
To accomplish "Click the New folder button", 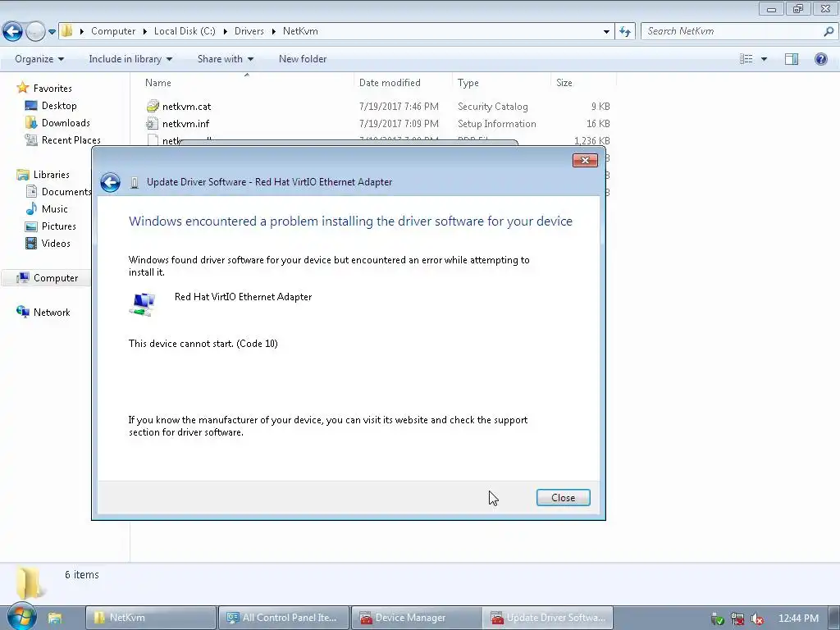I will [x=303, y=59].
